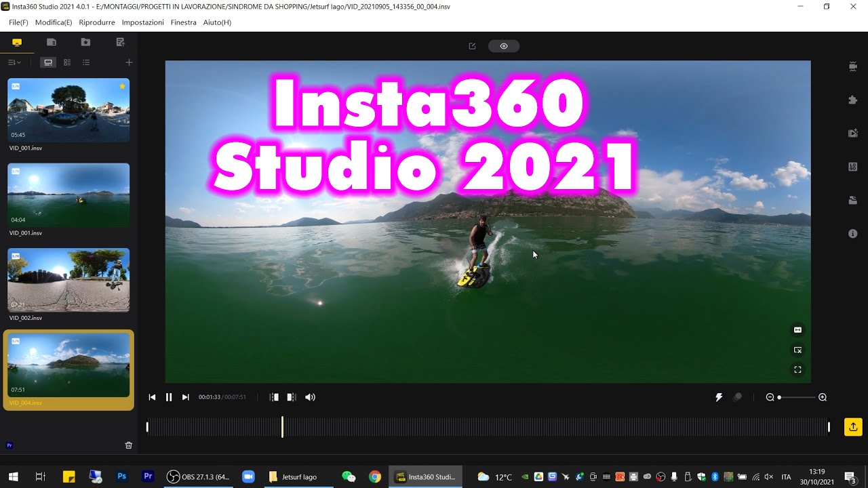Open the color adjustment panel icon
The image size is (868, 488).
[x=852, y=166]
